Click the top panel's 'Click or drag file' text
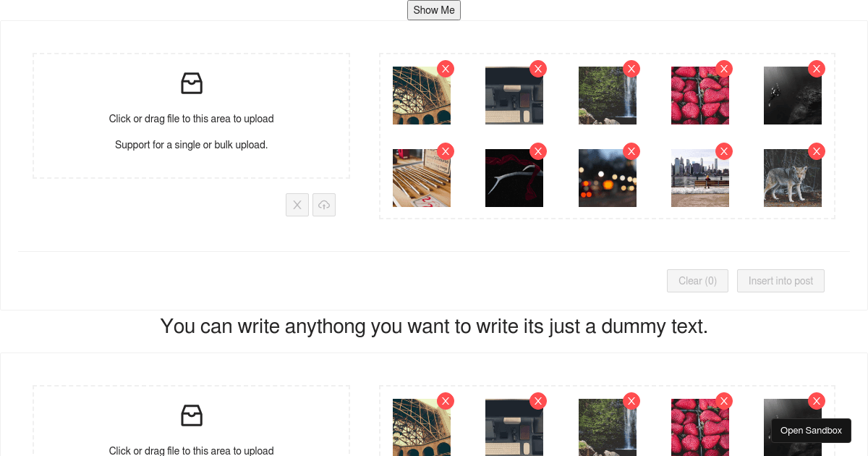868x456 pixels. coord(192,119)
